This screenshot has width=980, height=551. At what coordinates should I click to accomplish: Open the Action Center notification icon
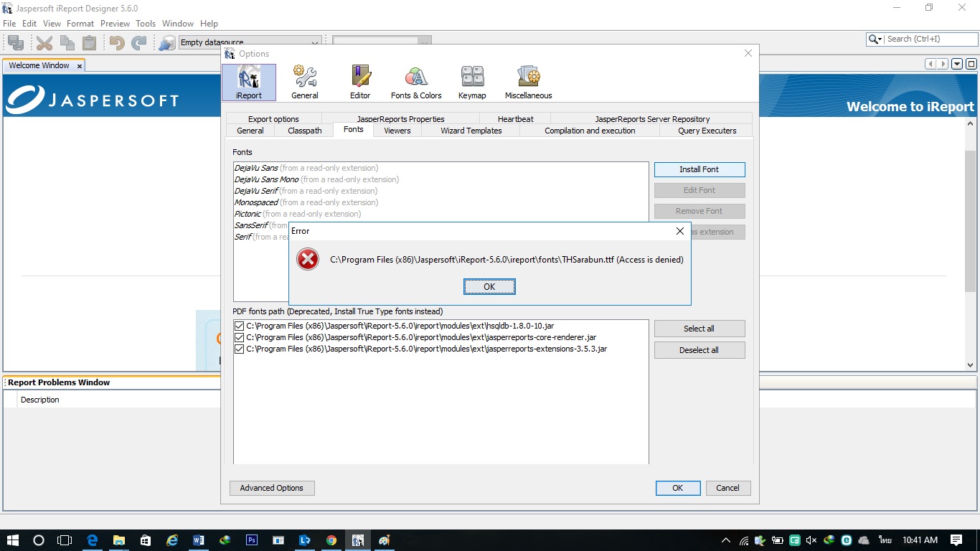tap(956, 540)
